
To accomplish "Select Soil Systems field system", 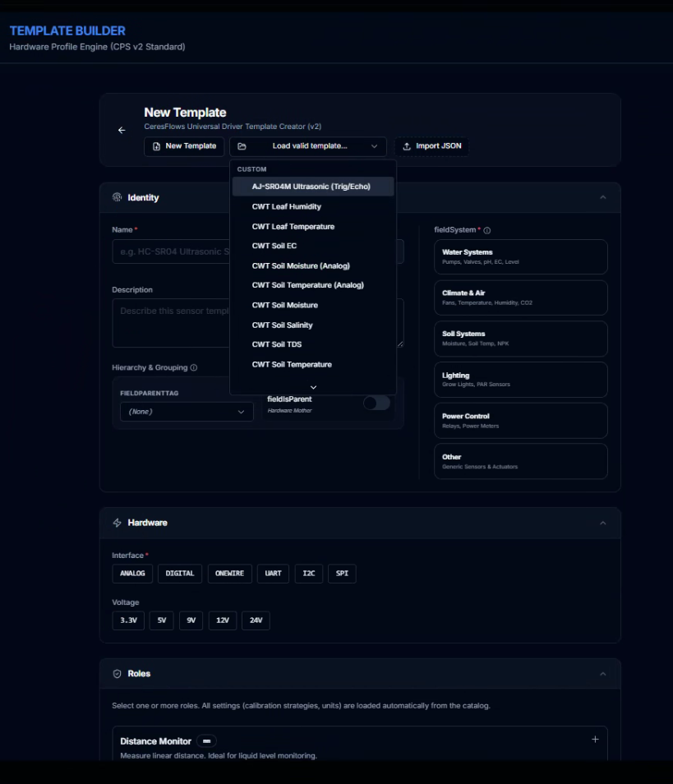I will (x=521, y=339).
